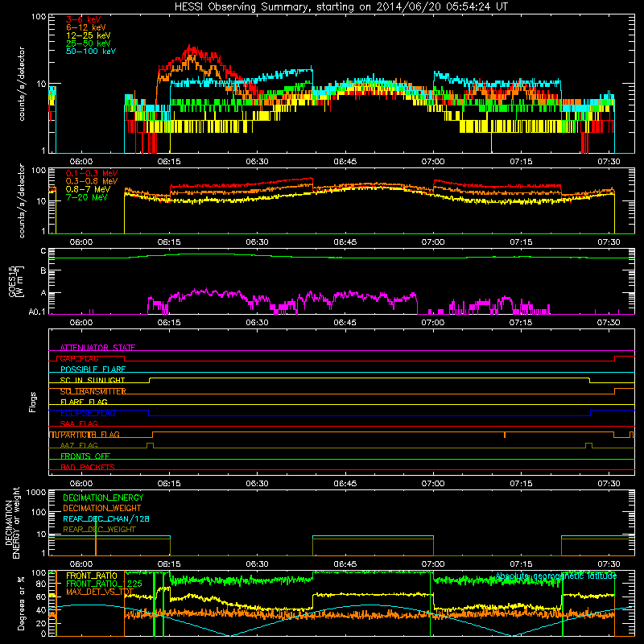Select the ATTENUATOR_STATE flag label
Viewport: 644px width, 644px height.
(x=97, y=348)
